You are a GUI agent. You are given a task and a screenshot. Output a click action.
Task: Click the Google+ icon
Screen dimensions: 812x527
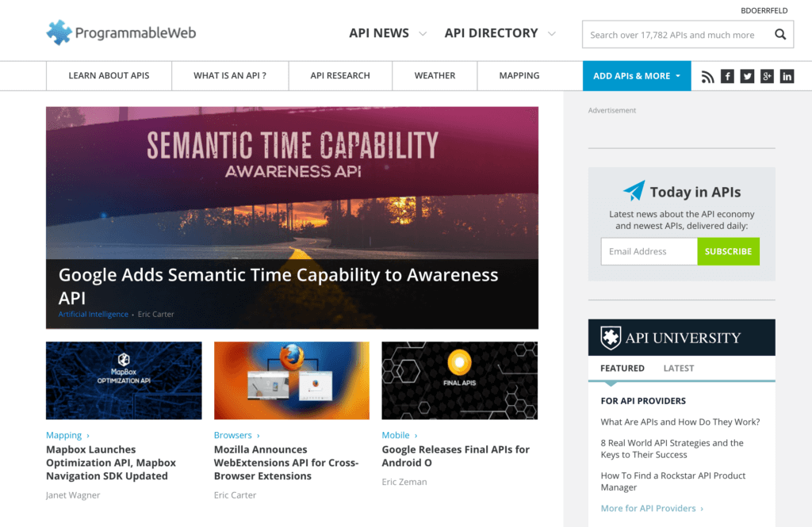[x=766, y=75]
